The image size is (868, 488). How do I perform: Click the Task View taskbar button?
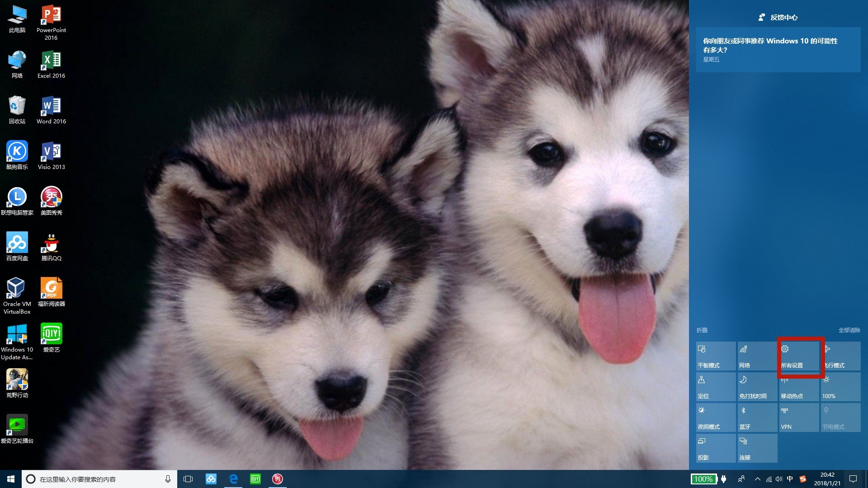pos(188,479)
